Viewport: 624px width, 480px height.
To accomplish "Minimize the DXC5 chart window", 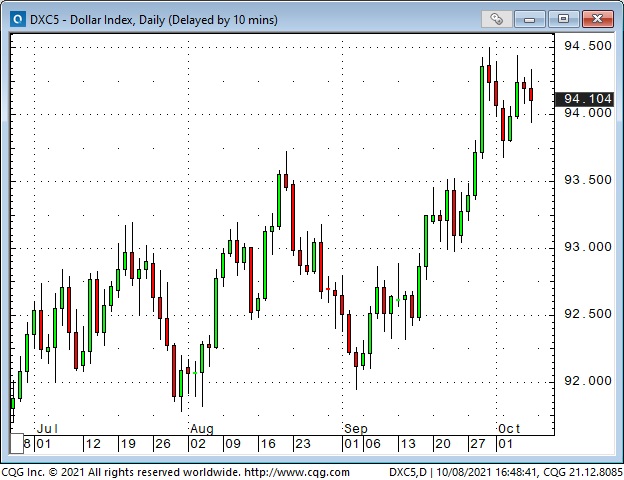I will click(x=529, y=19).
